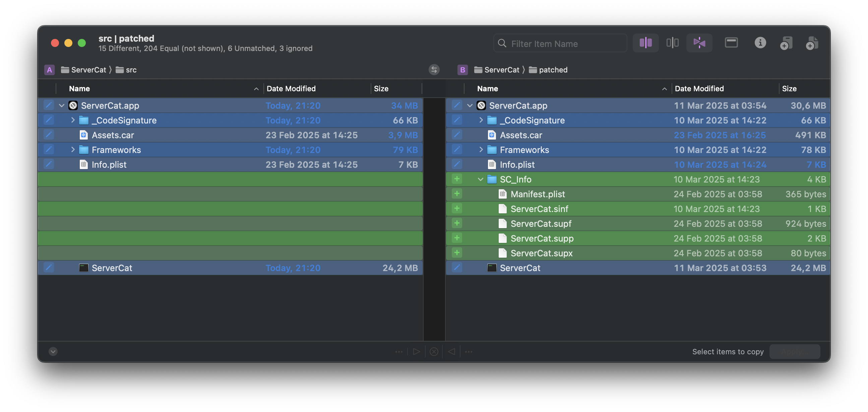Swap sides A and B button
The image size is (868, 412).
pyautogui.click(x=434, y=69)
